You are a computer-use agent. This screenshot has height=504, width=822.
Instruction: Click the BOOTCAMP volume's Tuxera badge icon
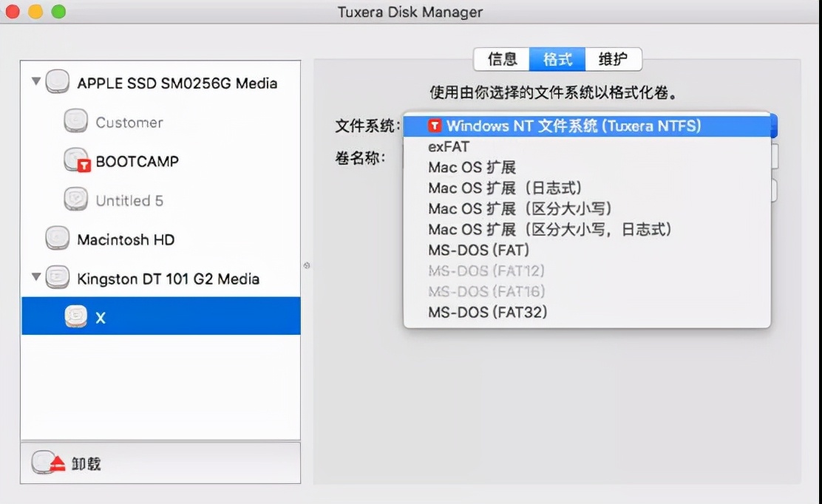(82, 165)
